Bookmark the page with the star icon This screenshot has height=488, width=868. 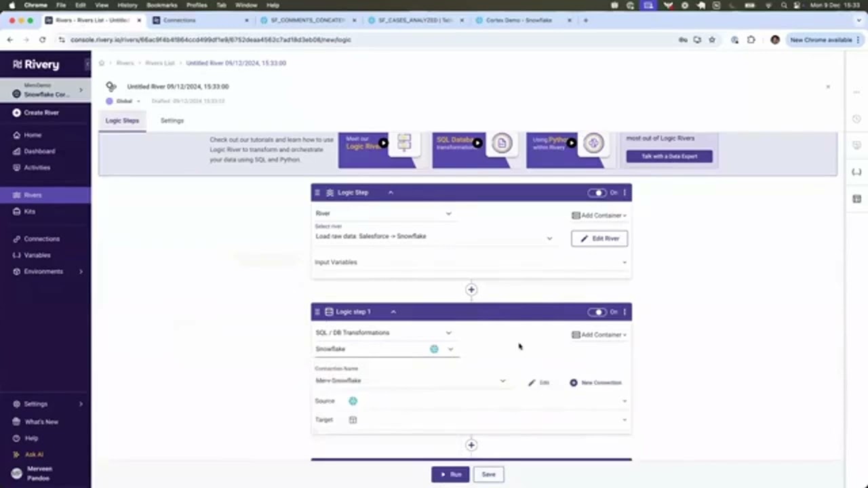coord(712,40)
